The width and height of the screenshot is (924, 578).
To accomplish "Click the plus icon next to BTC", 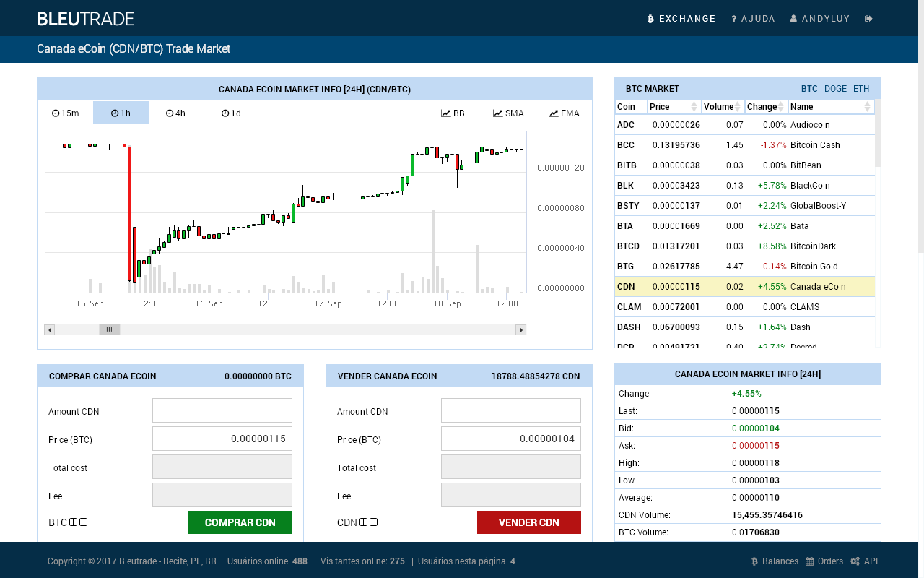I will click(74, 522).
